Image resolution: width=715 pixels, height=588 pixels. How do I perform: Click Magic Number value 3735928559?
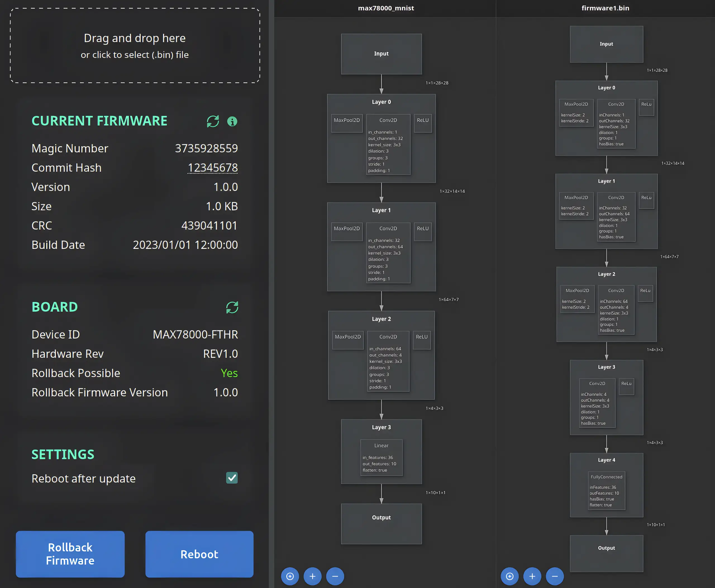click(206, 148)
